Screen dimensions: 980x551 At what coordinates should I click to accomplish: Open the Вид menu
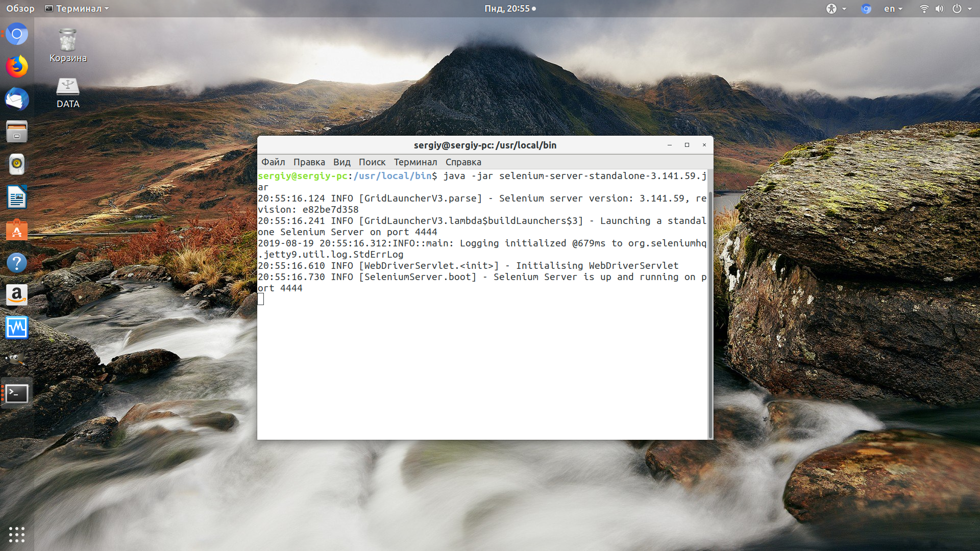coord(341,162)
